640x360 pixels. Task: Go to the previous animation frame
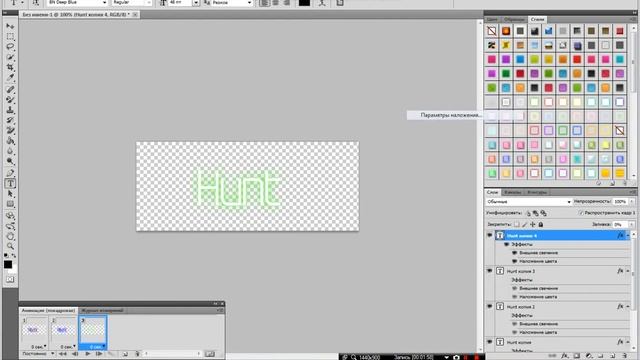click(x=75, y=354)
